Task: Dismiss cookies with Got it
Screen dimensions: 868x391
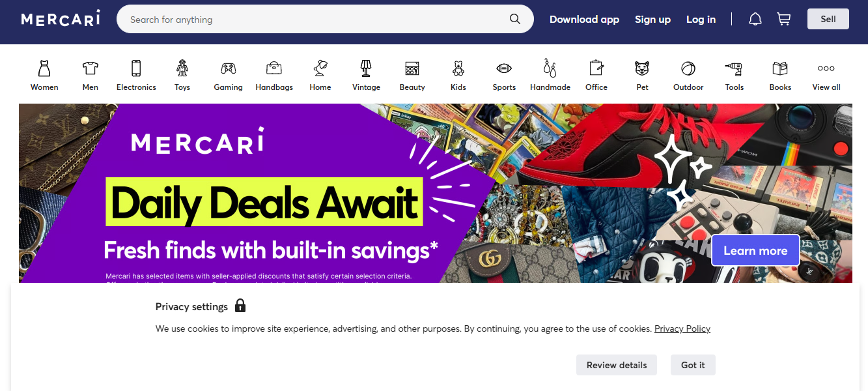Action: (693, 365)
